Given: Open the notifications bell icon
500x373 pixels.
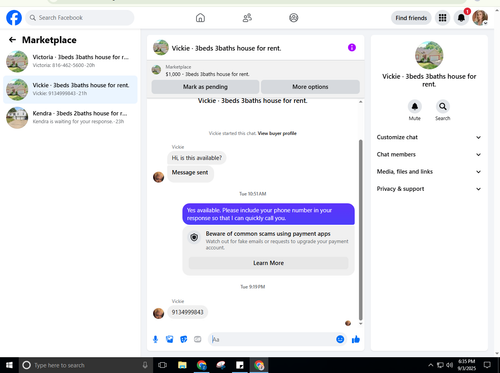Looking at the screenshot, I should [461, 18].
